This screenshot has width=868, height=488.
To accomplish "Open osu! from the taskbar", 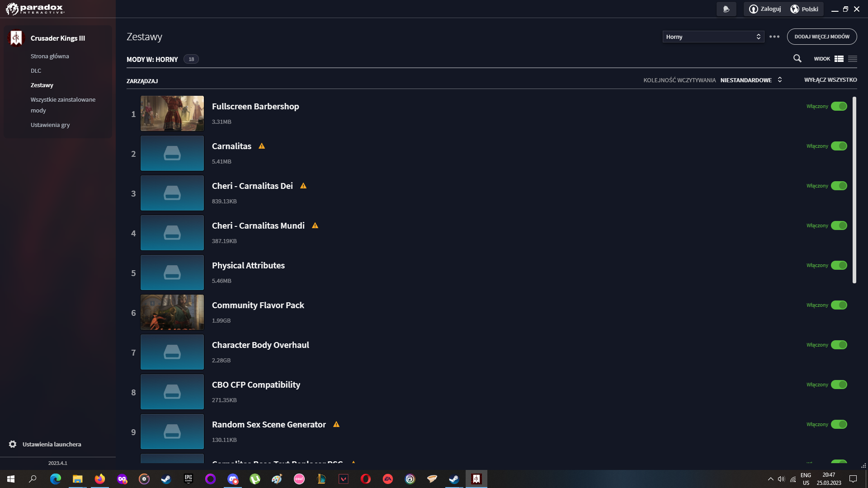I will pyautogui.click(x=299, y=479).
